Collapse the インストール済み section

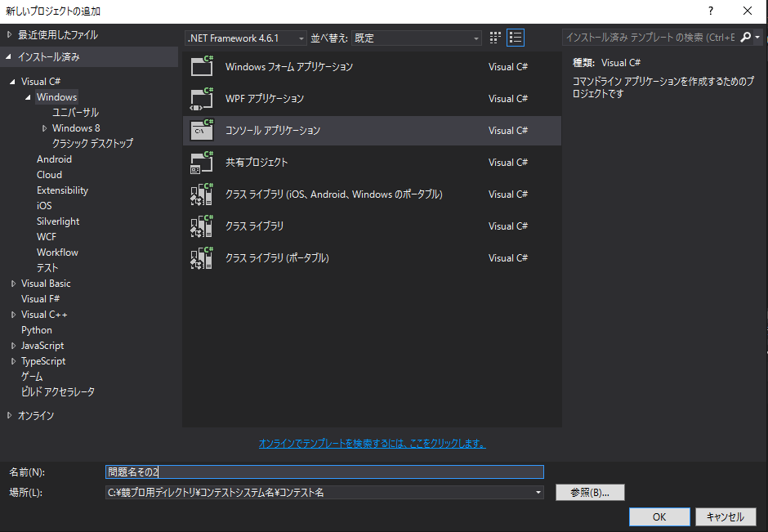pyautogui.click(x=9, y=57)
